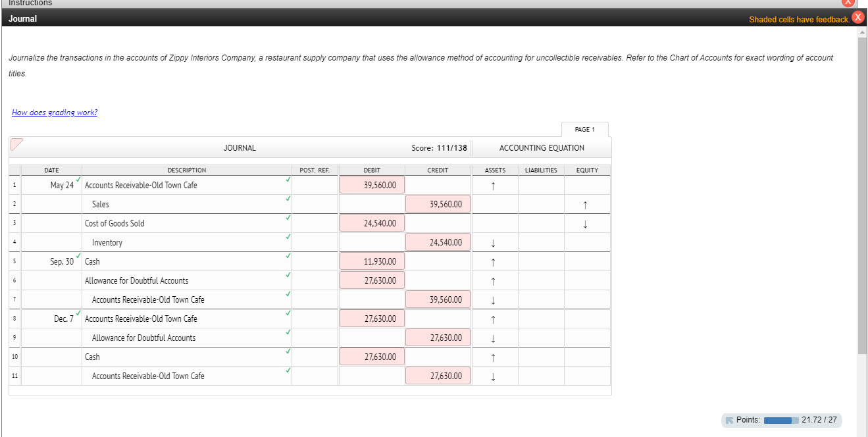Click the DEBIT column header
Viewport: 868px width, 437px height.
click(x=372, y=170)
